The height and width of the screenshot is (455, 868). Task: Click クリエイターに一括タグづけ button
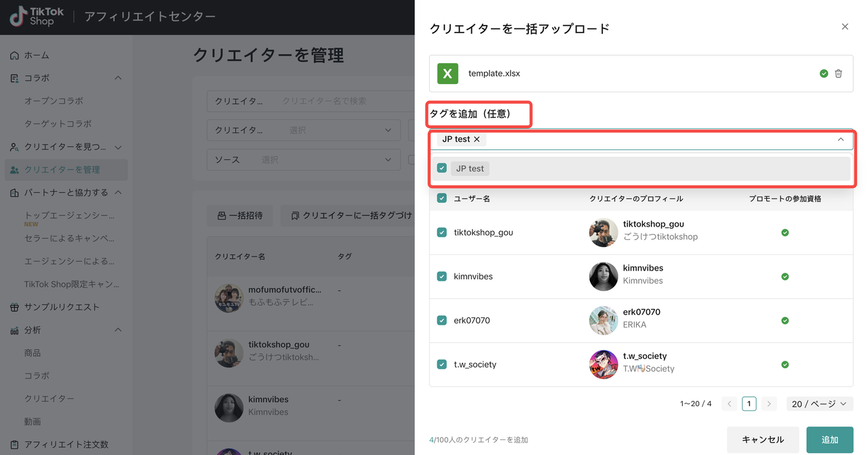351,216
